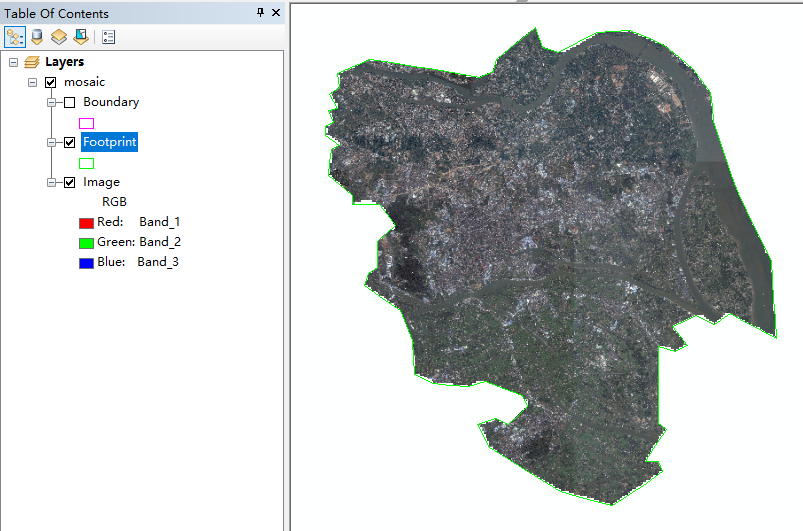Switch to List By Visibility view
Screen dimensions: 803x531
(x=59, y=37)
